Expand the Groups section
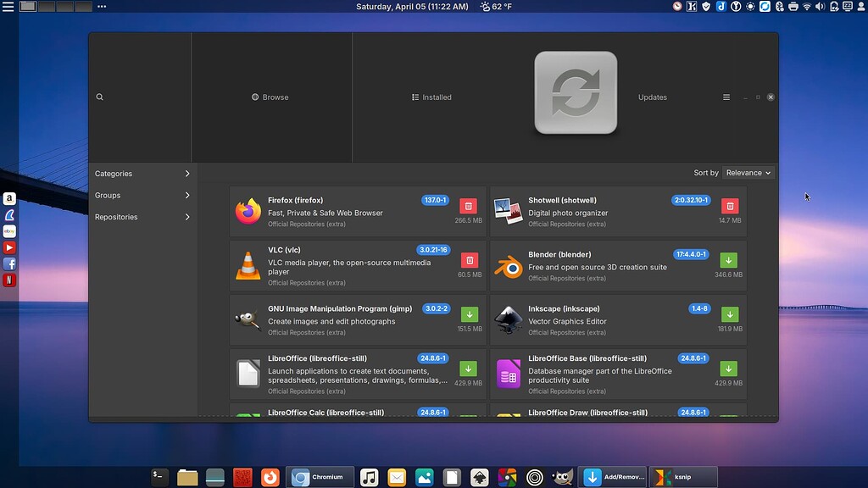868x488 pixels. click(141, 195)
